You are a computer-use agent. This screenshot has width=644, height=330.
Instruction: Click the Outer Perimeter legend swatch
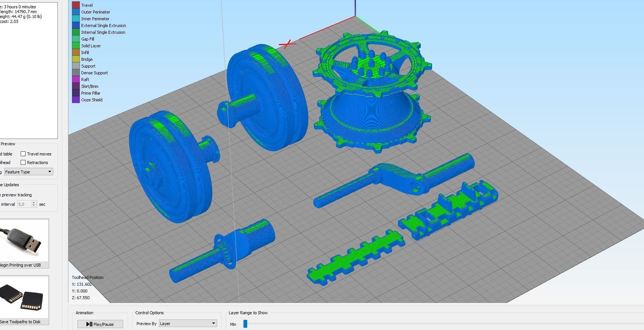(76, 12)
